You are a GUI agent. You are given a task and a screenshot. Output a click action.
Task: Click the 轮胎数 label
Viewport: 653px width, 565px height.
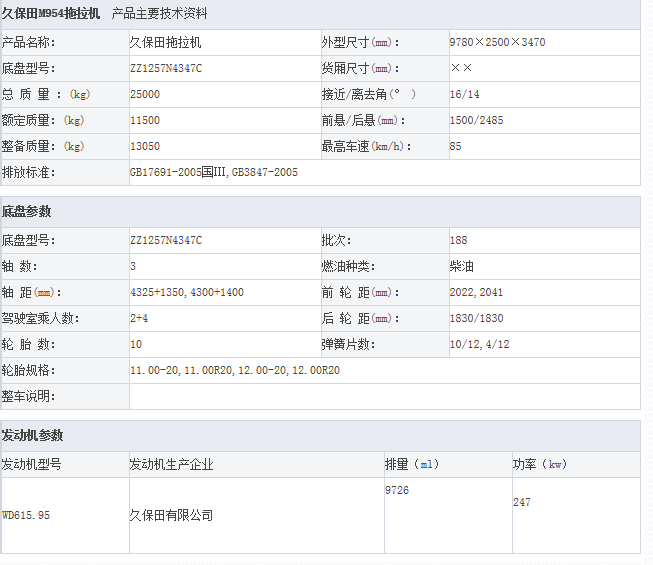(28, 344)
